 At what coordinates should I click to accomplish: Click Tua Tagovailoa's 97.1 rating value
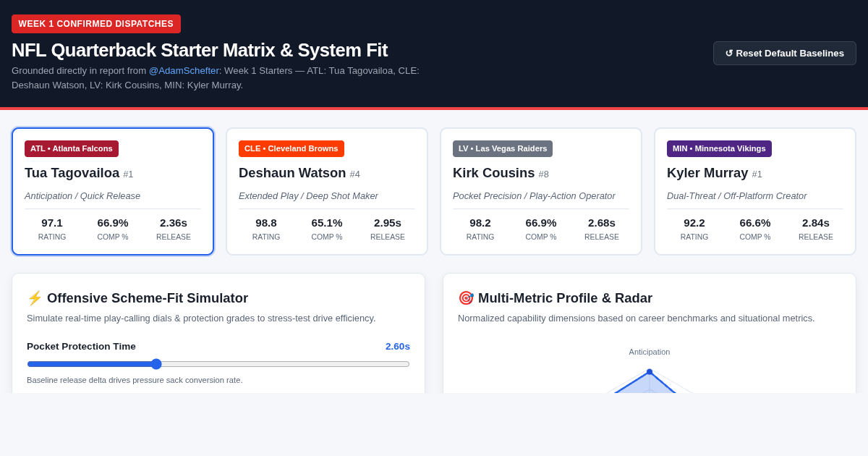(52, 222)
